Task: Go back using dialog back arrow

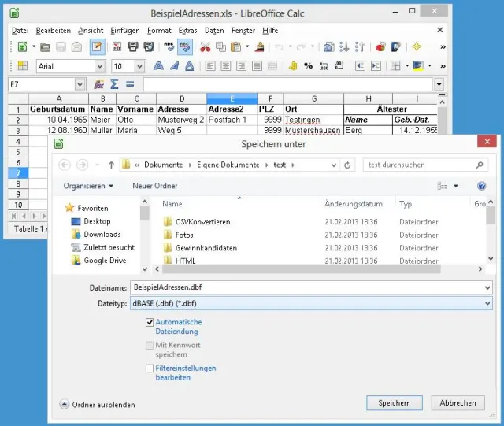Action: coord(65,165)
